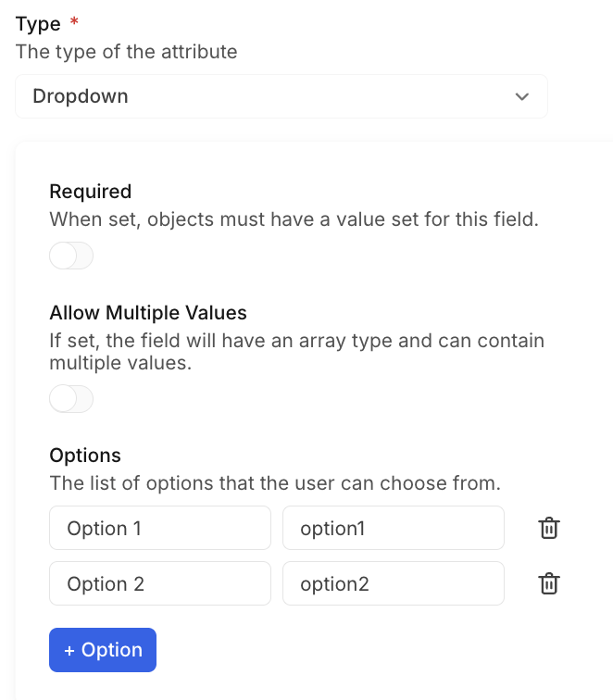
Task: Click the "option1" value input field
Action: tap(393, 528)
